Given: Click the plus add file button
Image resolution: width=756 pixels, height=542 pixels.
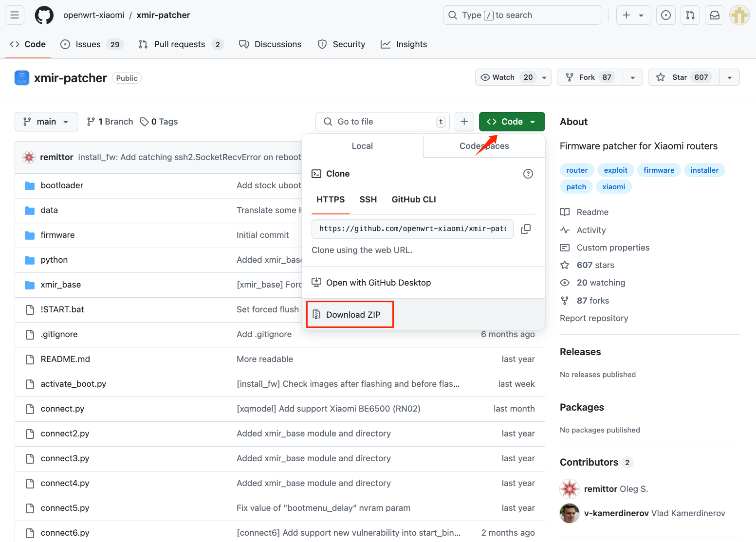Looking at the screenshot, I should point(464,122).
